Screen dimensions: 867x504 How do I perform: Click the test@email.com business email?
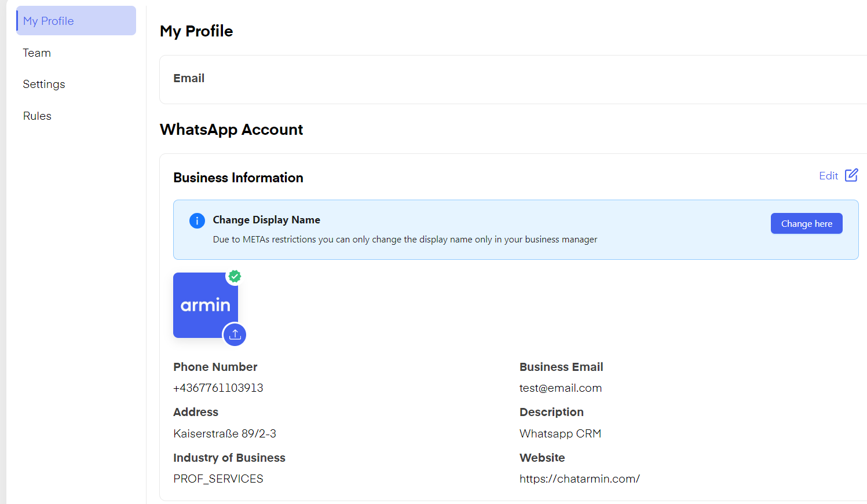(560, 388)
